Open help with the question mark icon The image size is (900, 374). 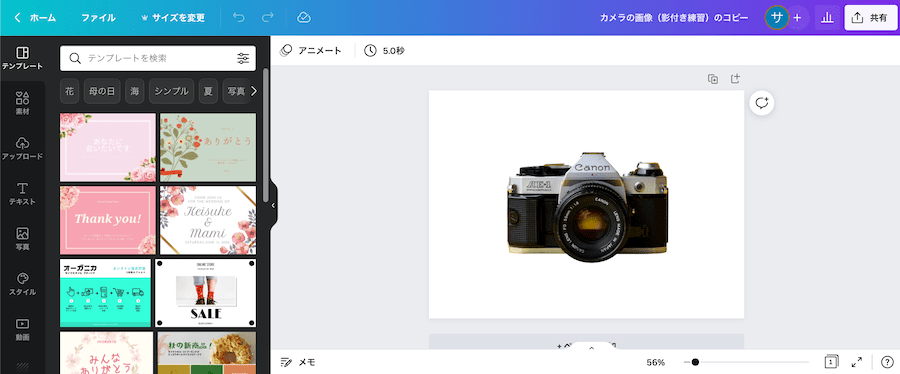[x=887, y=362]
